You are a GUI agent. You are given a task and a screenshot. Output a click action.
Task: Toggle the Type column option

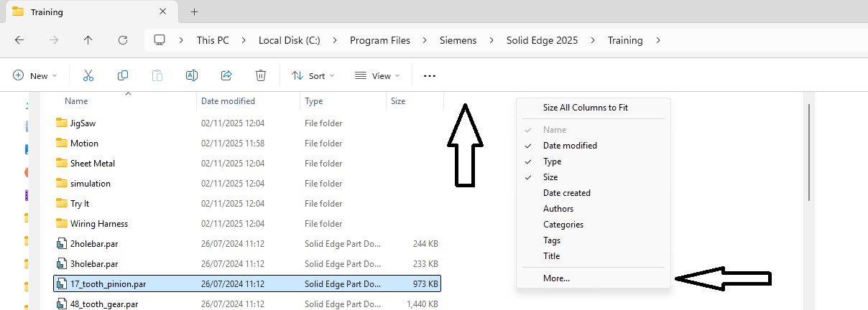point(594,161)
